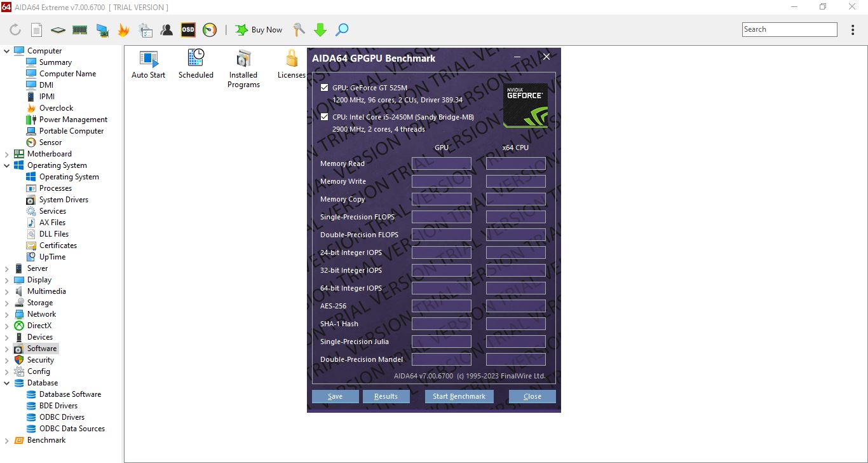Expand the Network tree node
This screenshot has height=463, width=868.
point(7,314)
